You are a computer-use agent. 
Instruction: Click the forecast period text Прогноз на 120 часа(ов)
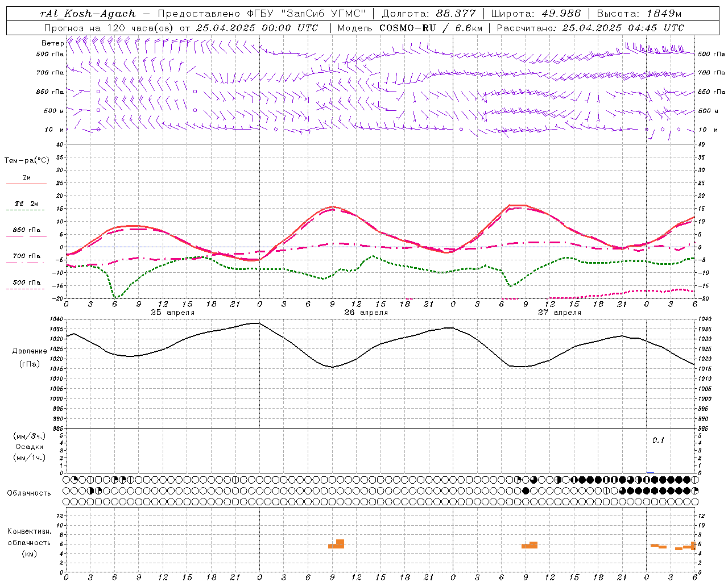tap(109, 28)
